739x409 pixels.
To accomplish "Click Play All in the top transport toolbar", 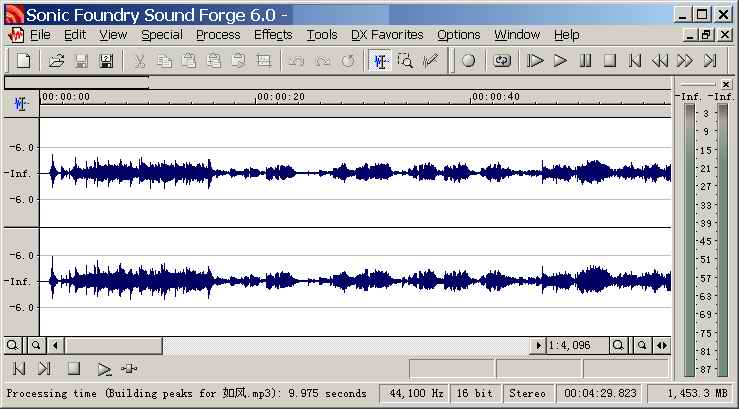I will point(535,61).
